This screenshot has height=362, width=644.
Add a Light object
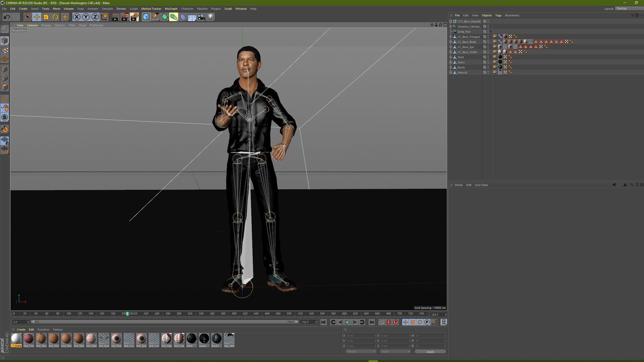tap(211, 17)
